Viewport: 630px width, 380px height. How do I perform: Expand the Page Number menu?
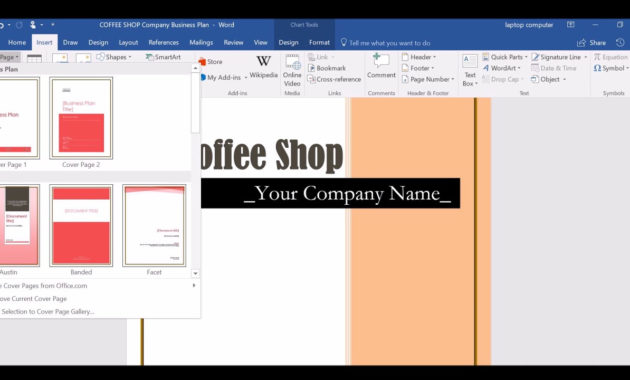tap(428, 80)
